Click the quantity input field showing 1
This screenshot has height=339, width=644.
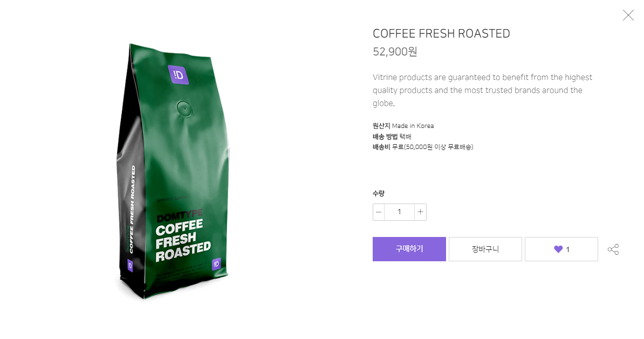pos(399,212)
